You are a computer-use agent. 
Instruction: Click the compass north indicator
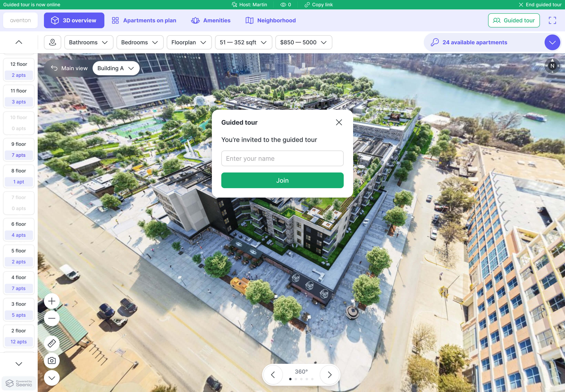(552, 66)
